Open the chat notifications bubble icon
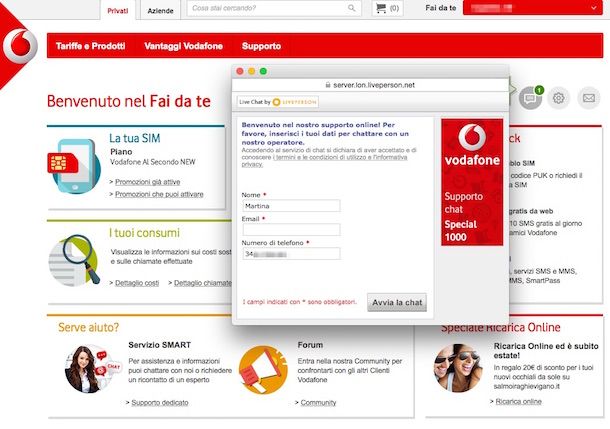610x429 pixels. pos(531,98)
